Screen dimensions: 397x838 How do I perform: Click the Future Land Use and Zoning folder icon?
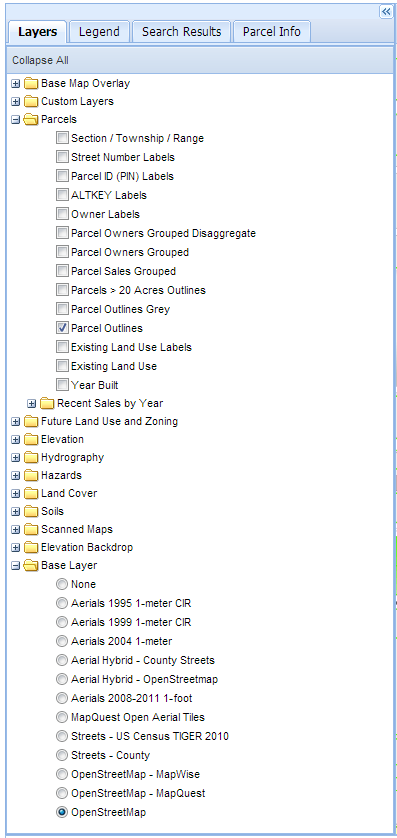click(32, 422)
